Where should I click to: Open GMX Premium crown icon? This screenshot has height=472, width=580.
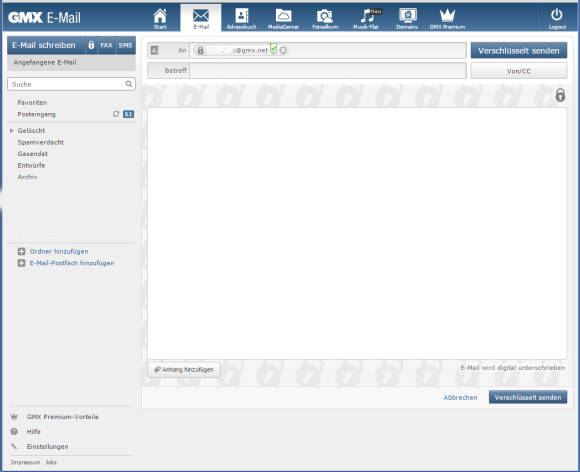447,16
